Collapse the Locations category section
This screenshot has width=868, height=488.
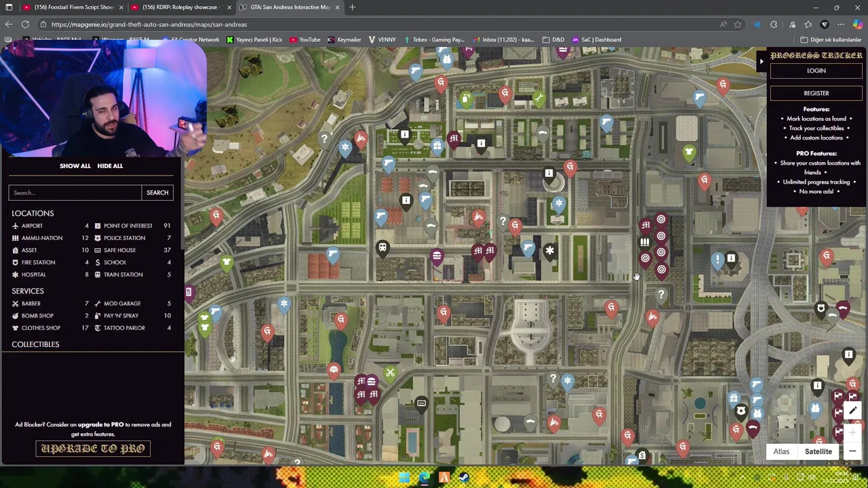pyautogui.click(x=33, y=213)
